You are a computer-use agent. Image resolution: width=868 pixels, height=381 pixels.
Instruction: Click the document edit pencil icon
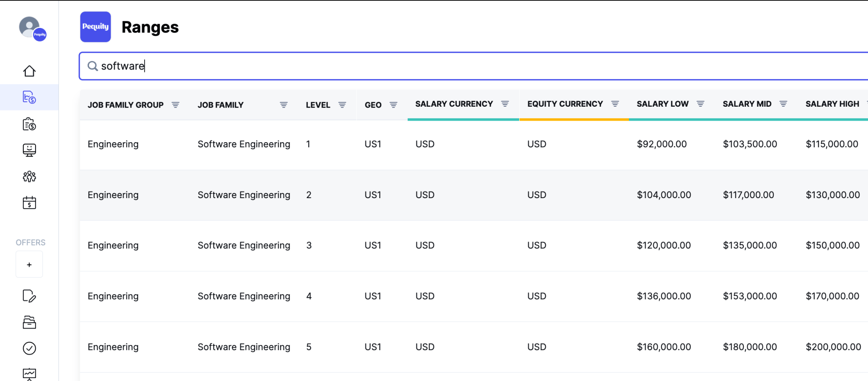(x=29, y=296)
